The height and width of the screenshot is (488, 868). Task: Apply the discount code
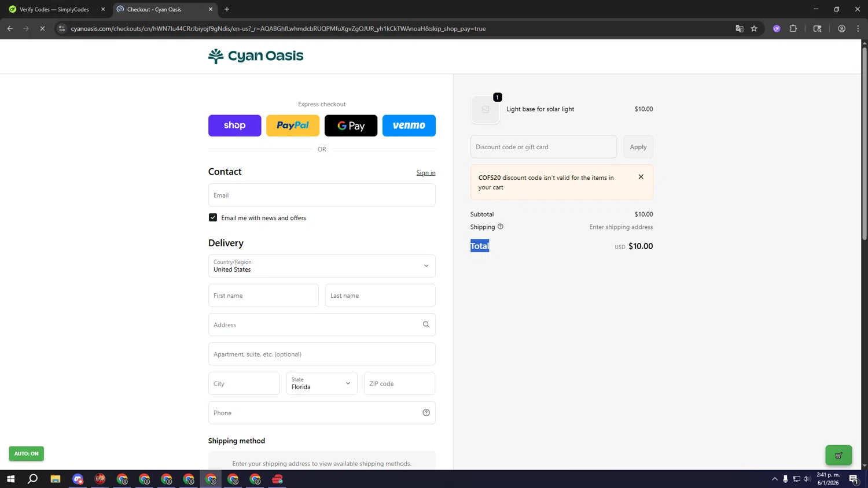click(x=638, y=147)
